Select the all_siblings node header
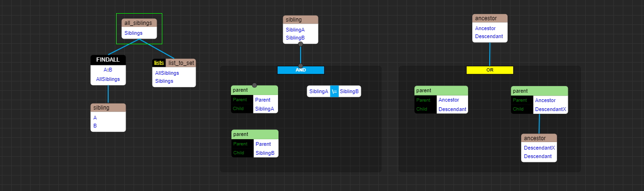This screenshot has width=644, height=191. click(x=139, y=23)
